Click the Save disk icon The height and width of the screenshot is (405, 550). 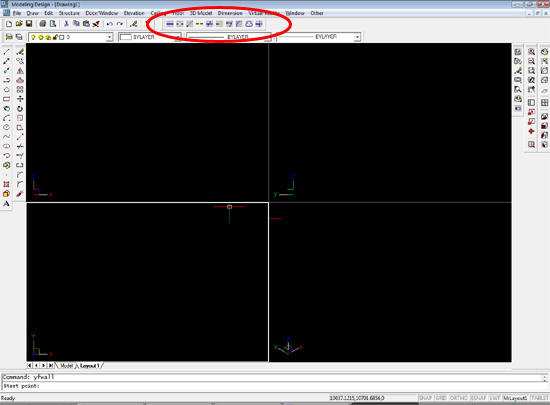[x=29, y=24]
